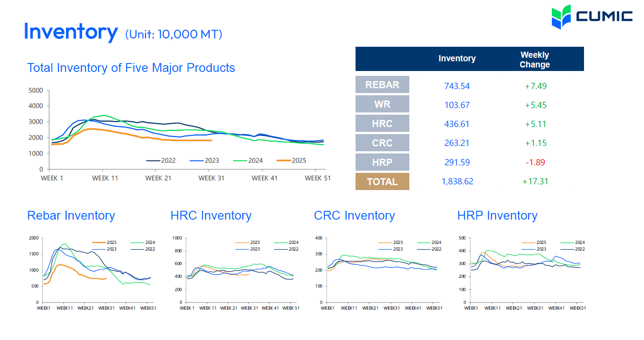Select the HRC Inventory chart title
The image size is (644, 340).
pos(211,216)
